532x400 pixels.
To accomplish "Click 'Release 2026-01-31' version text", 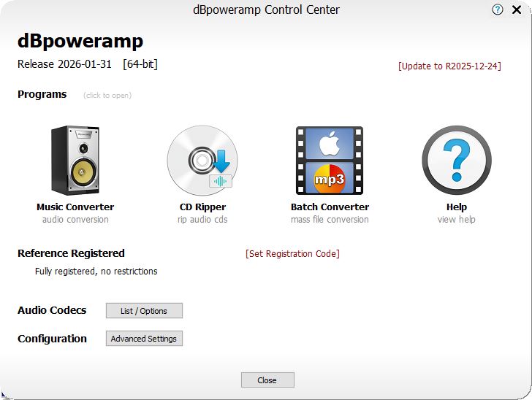I will [64, 64].
